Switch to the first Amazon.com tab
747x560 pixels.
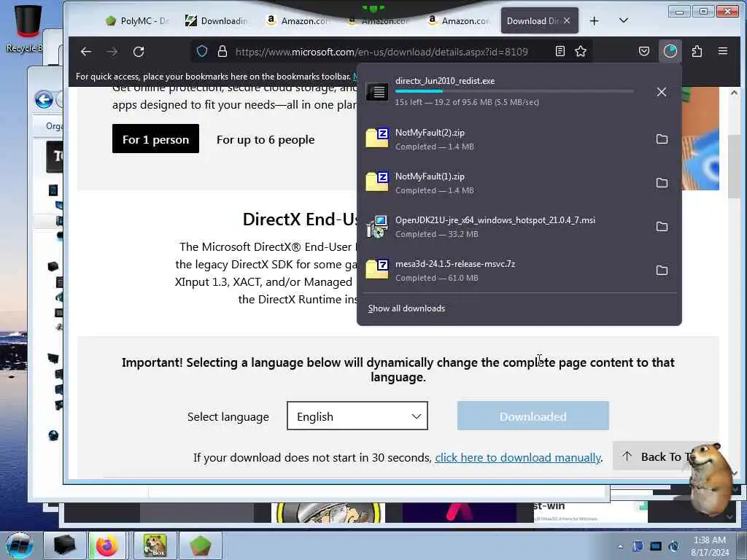[x=298, y=21]
